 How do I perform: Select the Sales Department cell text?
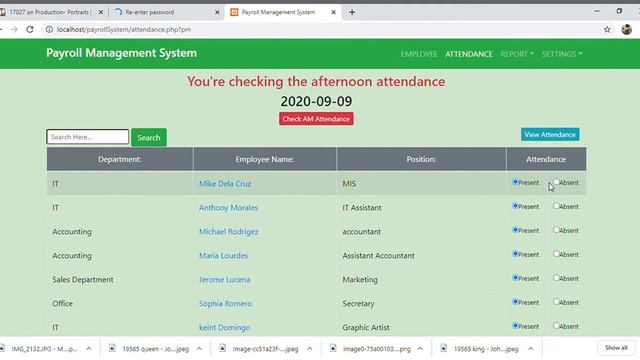point(83,280)
